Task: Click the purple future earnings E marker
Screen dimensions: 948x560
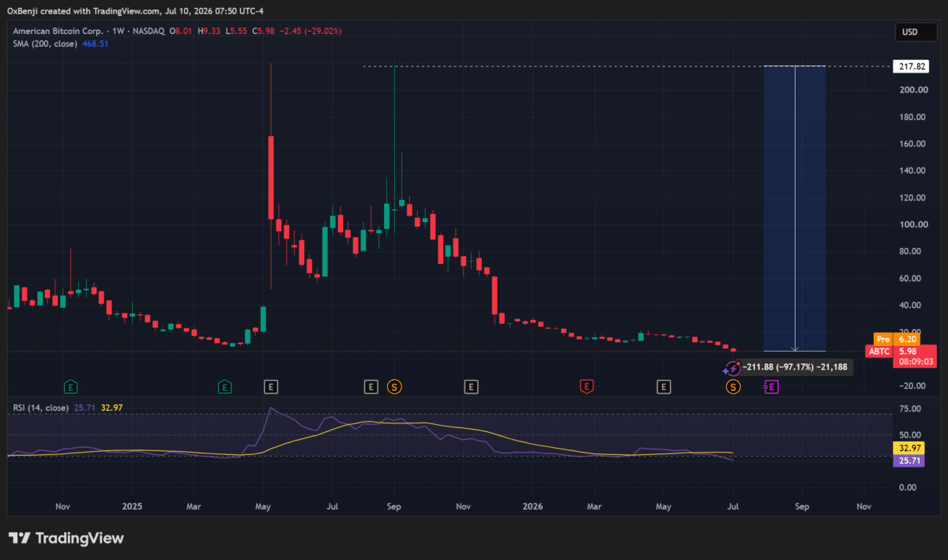Action: click(771, 387)
